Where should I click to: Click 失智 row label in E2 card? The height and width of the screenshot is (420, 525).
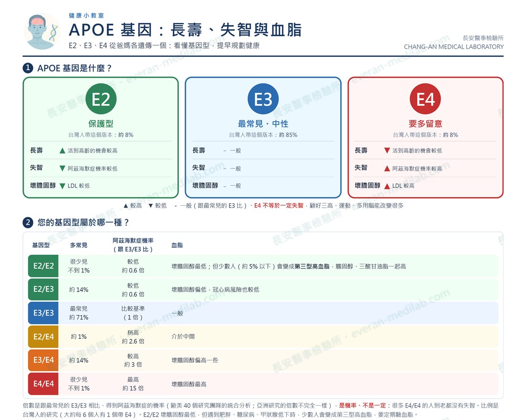(x=36, y=168)
